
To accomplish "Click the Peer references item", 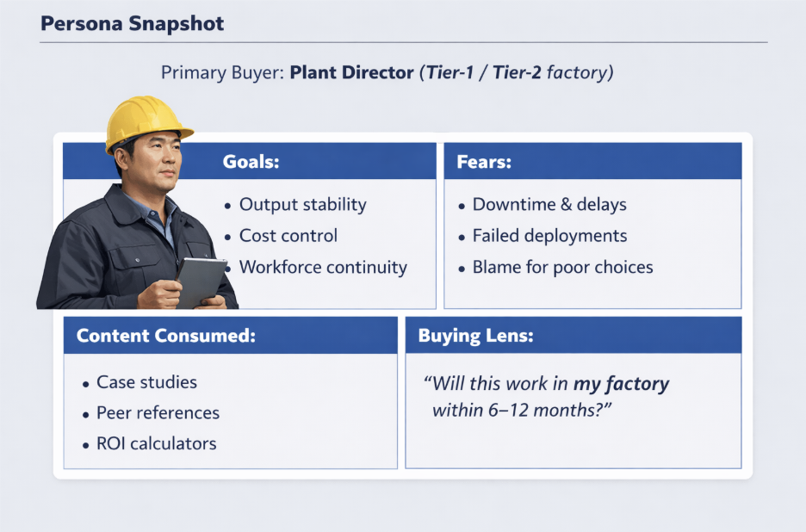I will [158, 413].
